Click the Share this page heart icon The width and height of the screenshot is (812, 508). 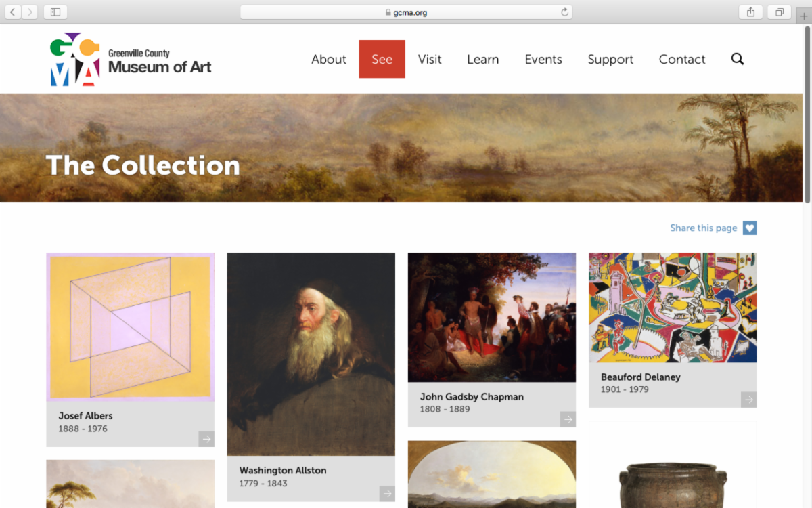[749, 228]
